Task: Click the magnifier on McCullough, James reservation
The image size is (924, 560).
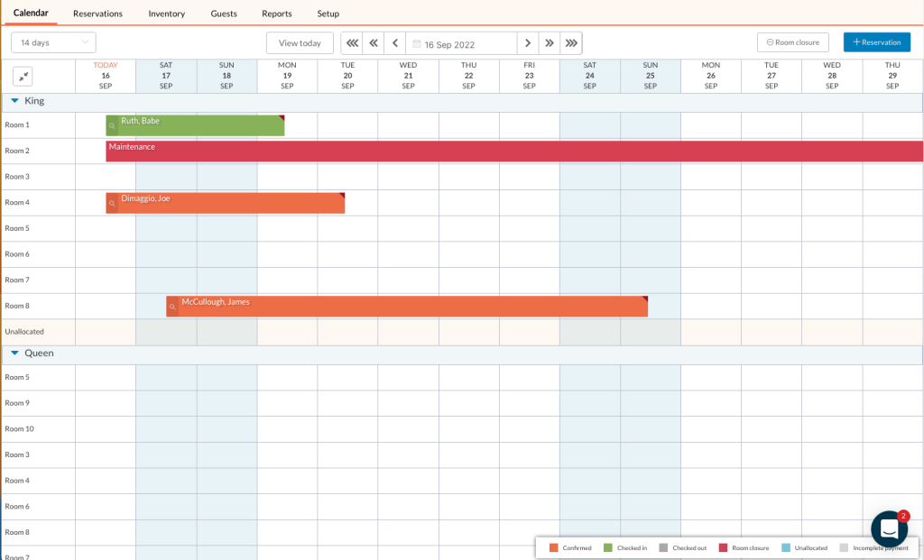Action: click(171, 308)
